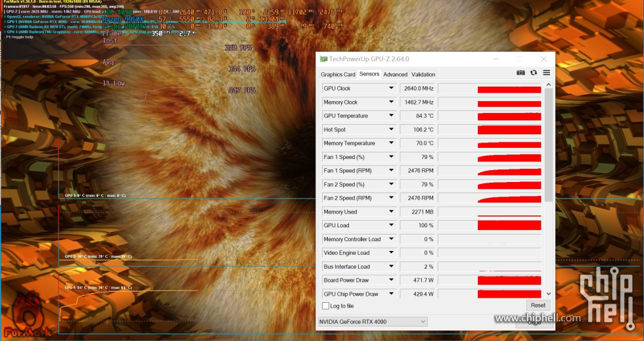Screen dimensions: 644x341
Task: Expand the GPU Load sensor dropdown
Action: click(x=392, y=225)
